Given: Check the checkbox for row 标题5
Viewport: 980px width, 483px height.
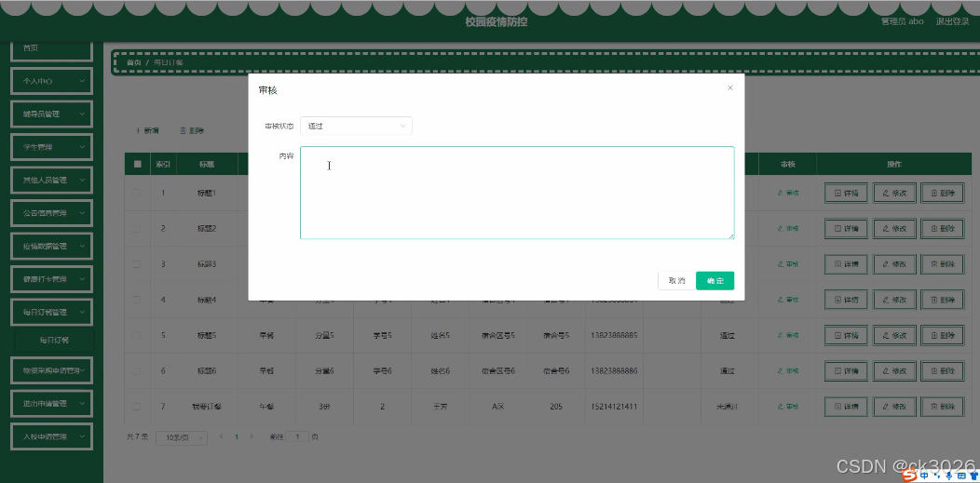Looking at the screenshot, I should [137, 335].
